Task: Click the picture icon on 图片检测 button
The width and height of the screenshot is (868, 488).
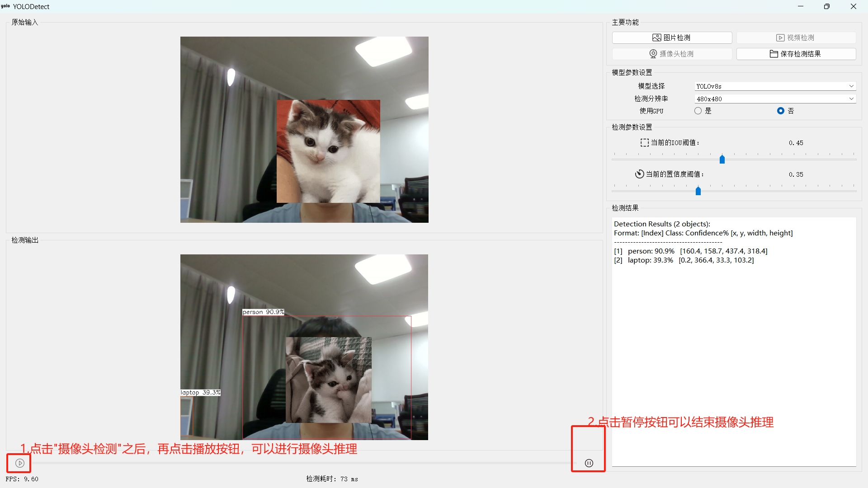Action: click(657, 38)
